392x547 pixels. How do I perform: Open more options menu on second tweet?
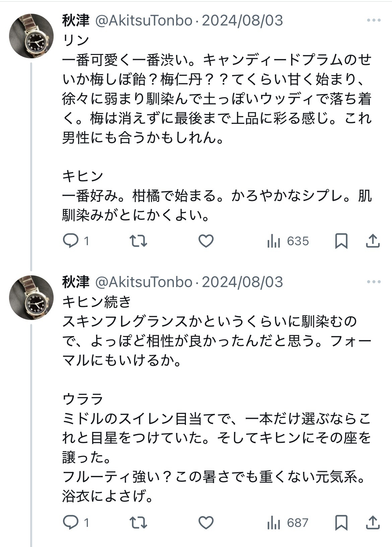[x=374, y=282]
